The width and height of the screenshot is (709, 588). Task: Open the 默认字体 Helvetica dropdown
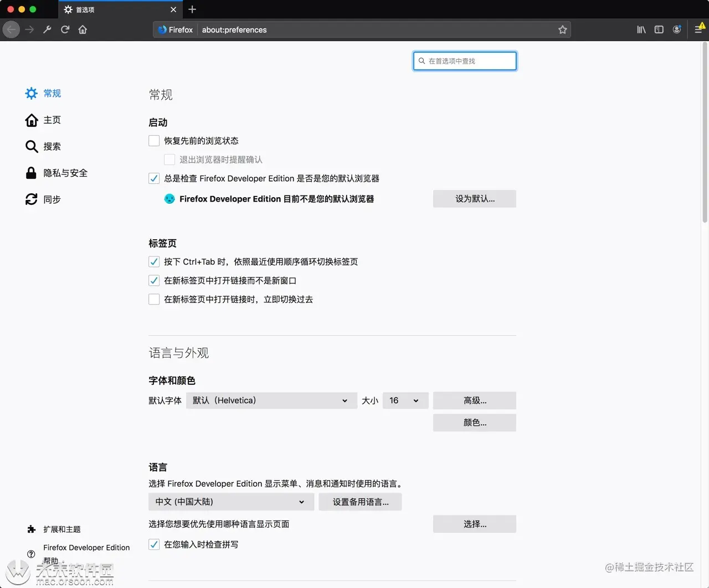click(271, 400)
